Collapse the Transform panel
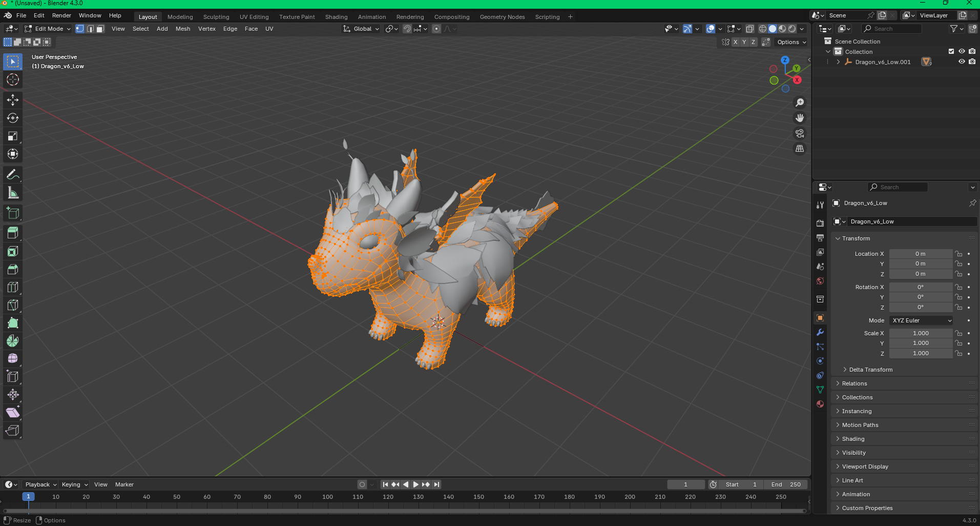 tap(856, 238)
